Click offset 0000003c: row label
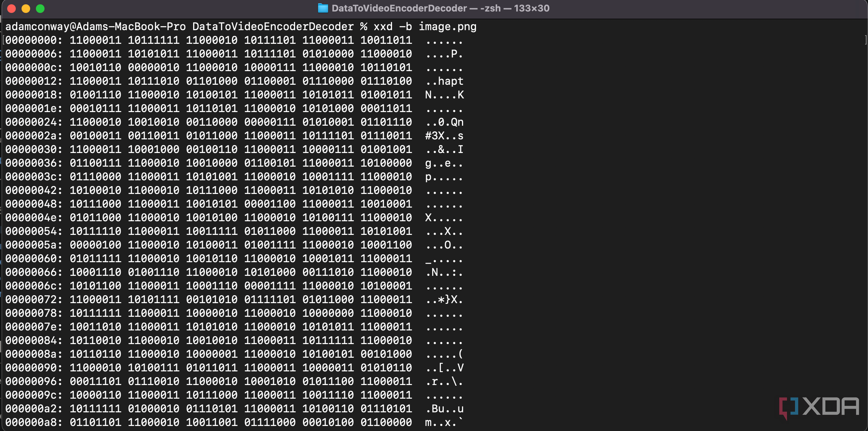 (34, 177)
